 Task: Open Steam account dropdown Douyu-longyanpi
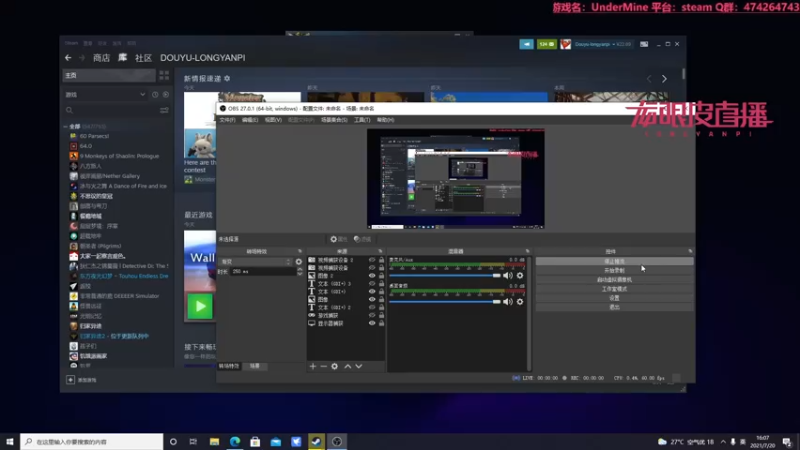coord(603,44)
